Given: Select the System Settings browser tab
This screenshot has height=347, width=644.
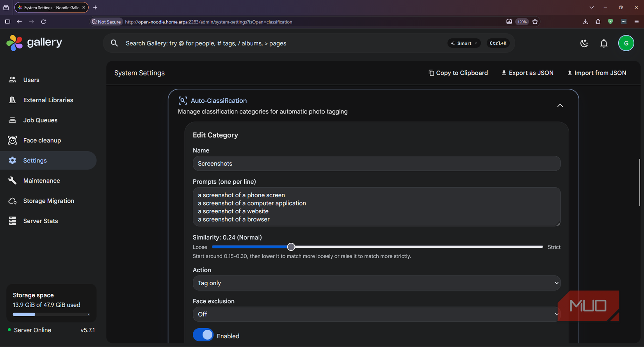Looking at the screenshot, I should [x=51, y=7].
